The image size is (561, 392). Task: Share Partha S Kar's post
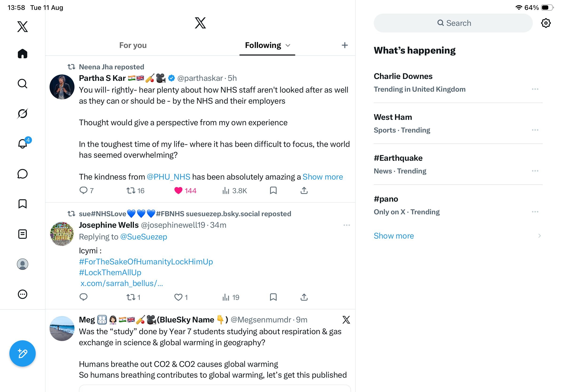[304, 190]
